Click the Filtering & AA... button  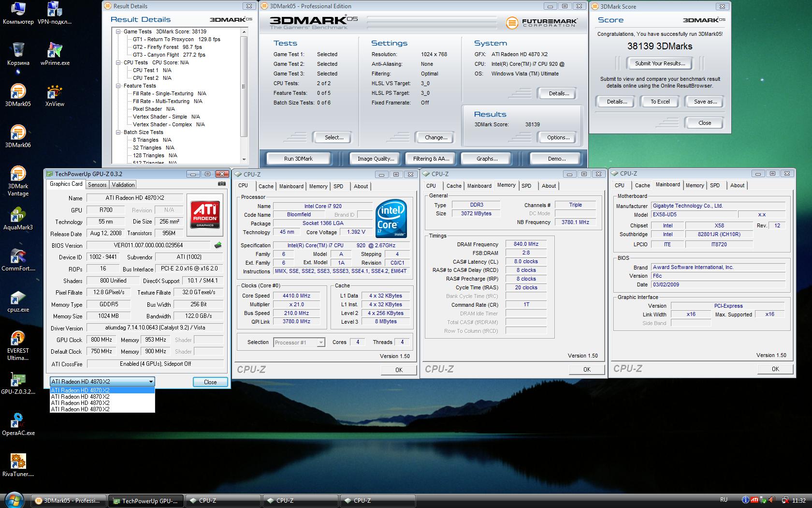coord(431,159)
